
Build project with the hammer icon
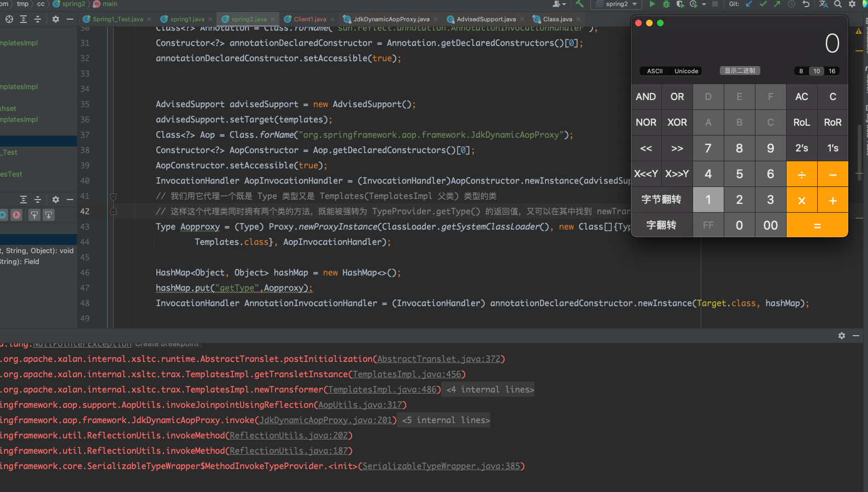[579, 4]
